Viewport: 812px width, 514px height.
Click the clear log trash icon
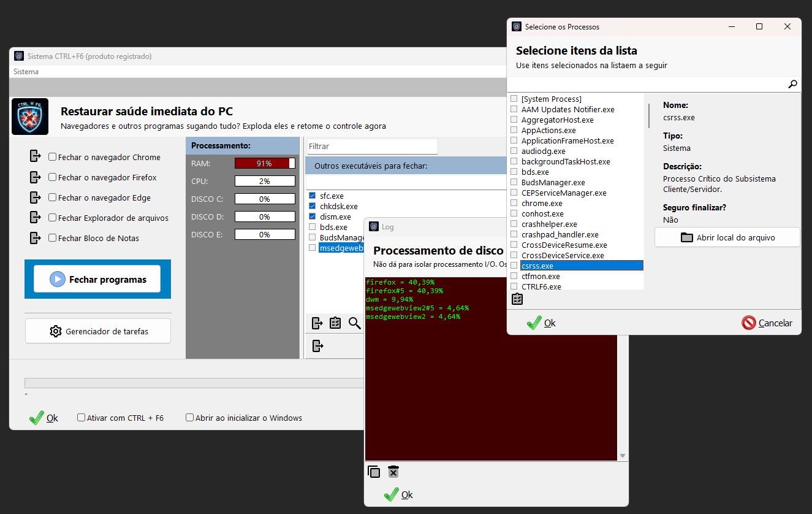[393, 472]
